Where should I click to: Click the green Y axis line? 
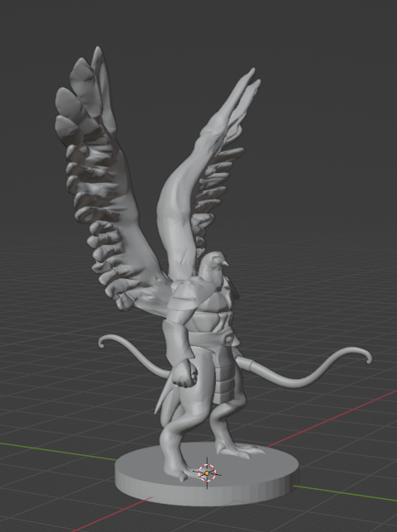[x=58, y=452]
